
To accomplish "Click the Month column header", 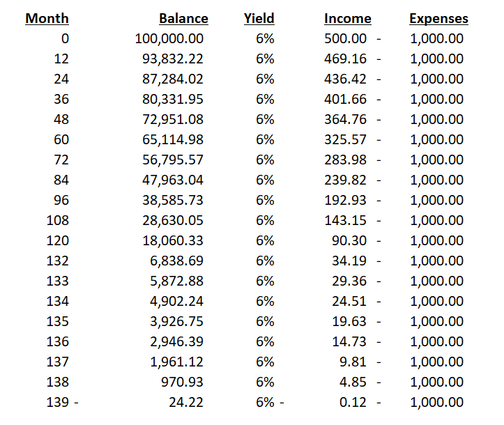I will [47, 19].
